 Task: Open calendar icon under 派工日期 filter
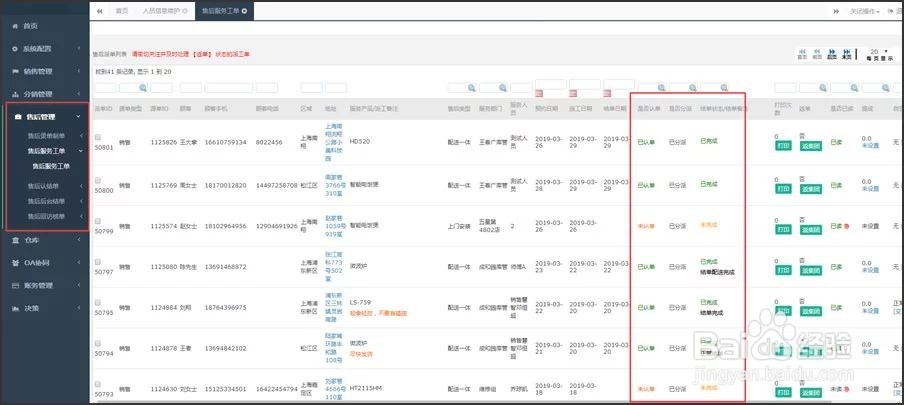(x=573, y=93)
